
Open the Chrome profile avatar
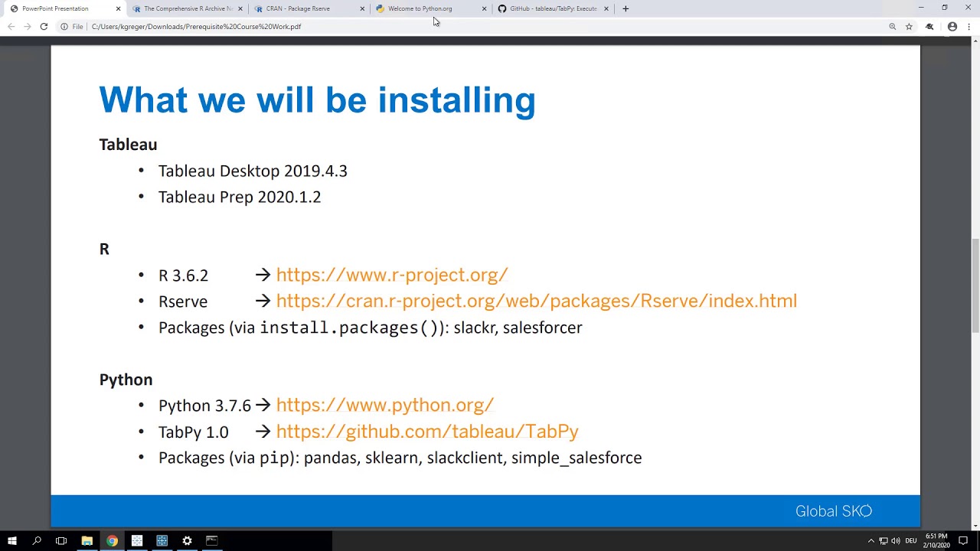coord(952,27)
